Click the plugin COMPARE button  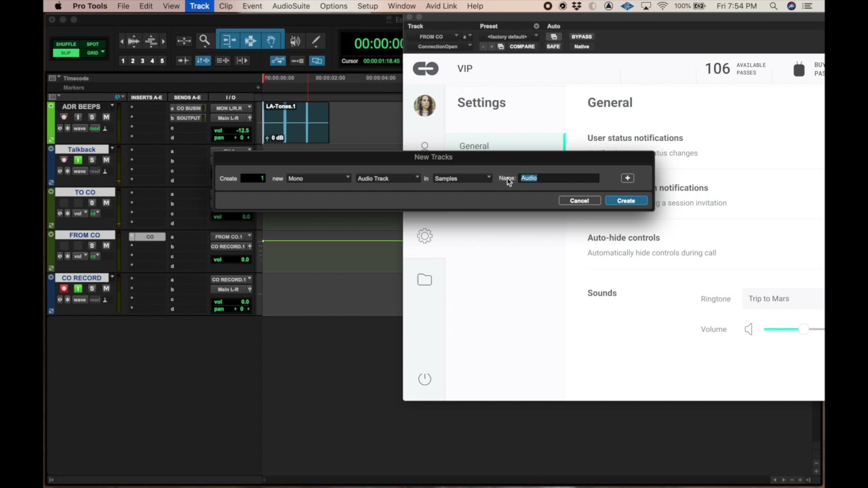pyautogui.click(x=522, y=47)
